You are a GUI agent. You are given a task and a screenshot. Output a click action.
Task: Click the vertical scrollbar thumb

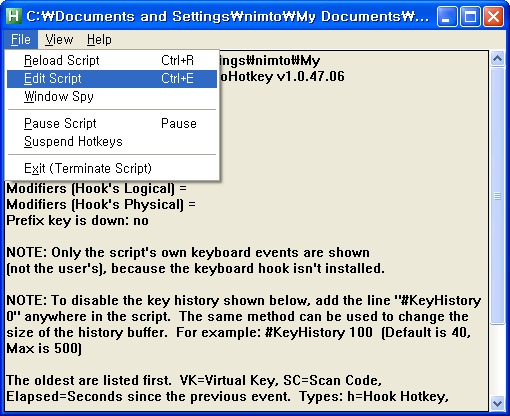coord(497,196)
